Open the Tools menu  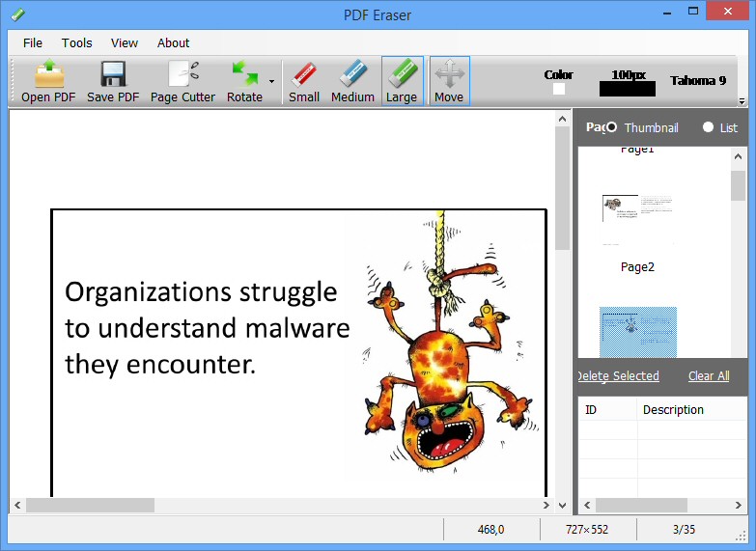[x=76, y=42]
